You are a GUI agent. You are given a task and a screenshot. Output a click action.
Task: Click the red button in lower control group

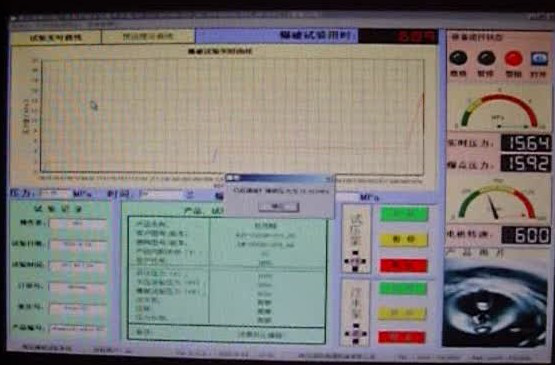pos(401,337)
